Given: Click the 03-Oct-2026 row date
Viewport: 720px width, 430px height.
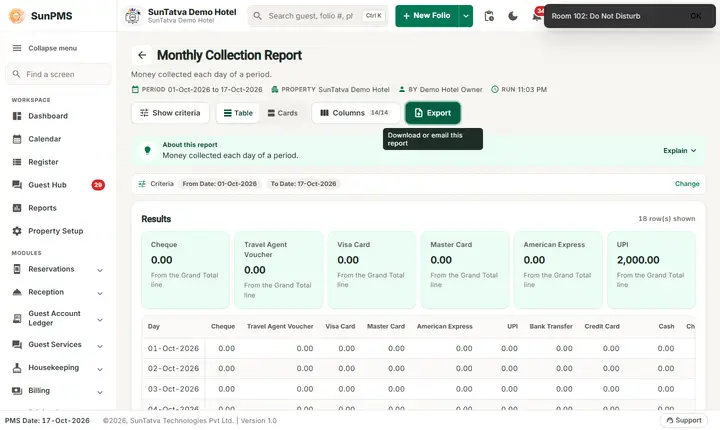Looking at the screenshot, I should coord(173,389).
